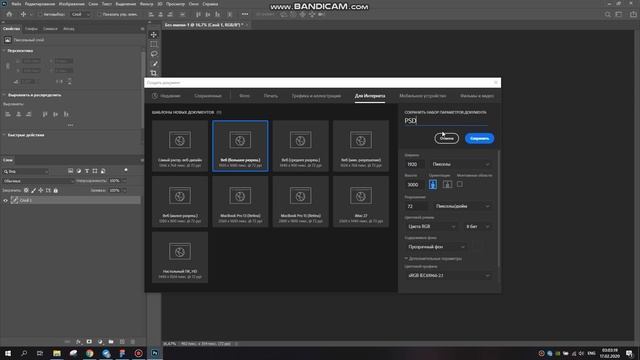The width and height of the screenshot is (640, 360).
Task: Toggle lock position icon in Layers
Action: coord(41,190)
